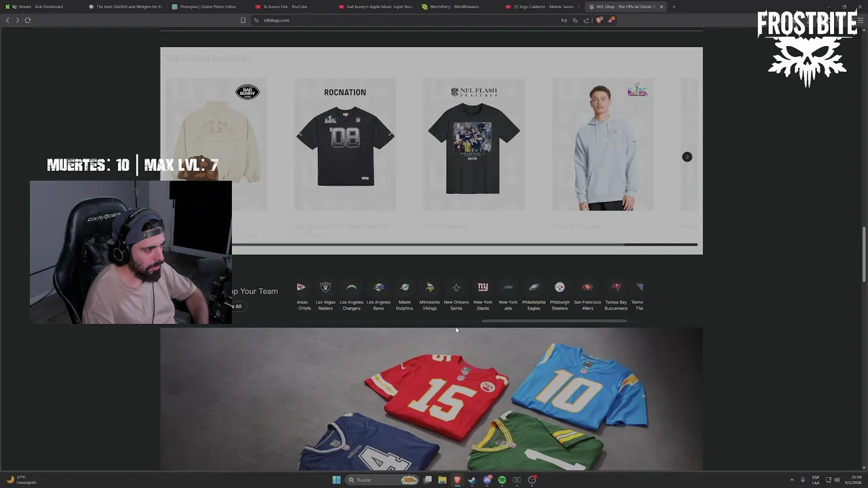Switch to Photopea Online Photo Editor tab
Image resolution: width=868 pixels, height=488 pixels.
click(x=210, y=7)
